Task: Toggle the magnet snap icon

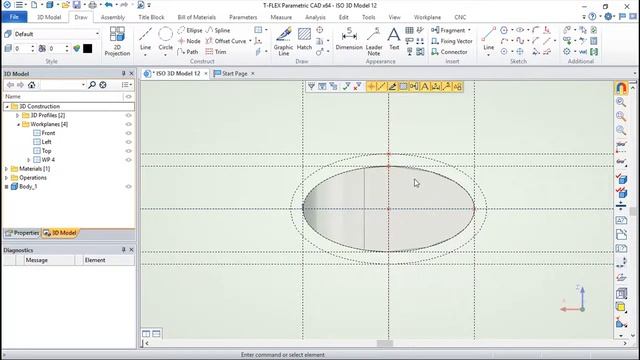Action: 621,88
